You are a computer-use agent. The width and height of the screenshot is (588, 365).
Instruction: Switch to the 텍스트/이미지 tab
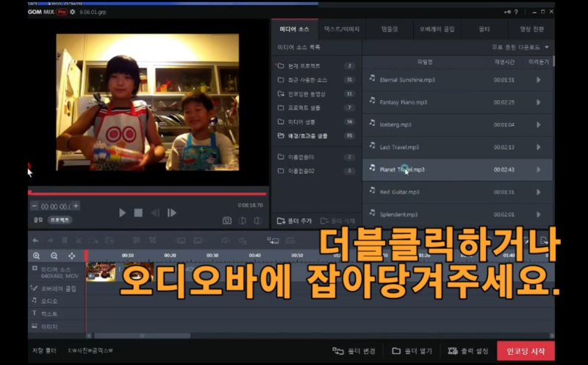[x=342, y=29]
